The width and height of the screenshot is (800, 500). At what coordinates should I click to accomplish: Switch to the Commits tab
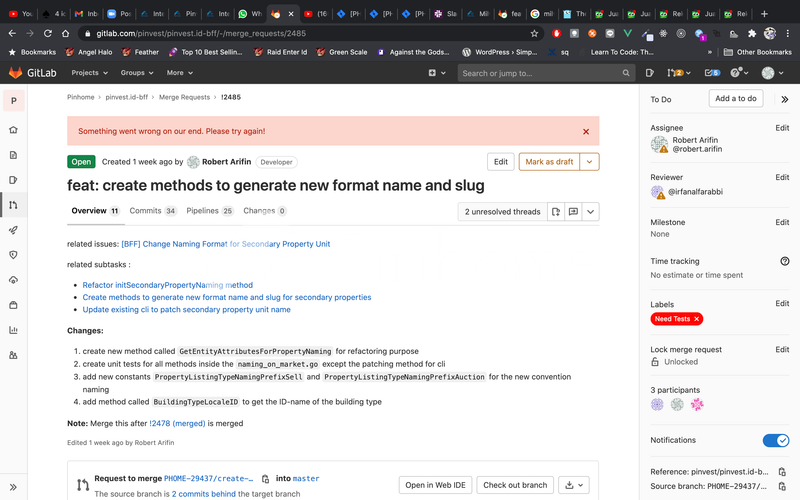coord(152,211)
